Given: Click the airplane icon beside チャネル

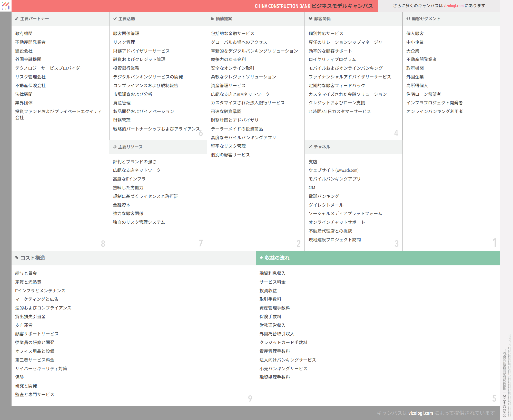Looking at the screenshot, I should [310, 147].
